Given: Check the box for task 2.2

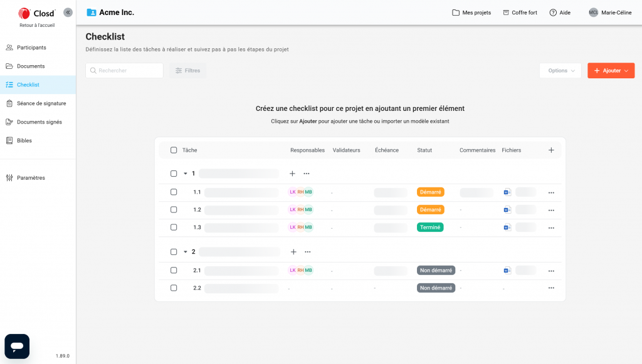Looking at the screenshot, I should click(174, 288).
